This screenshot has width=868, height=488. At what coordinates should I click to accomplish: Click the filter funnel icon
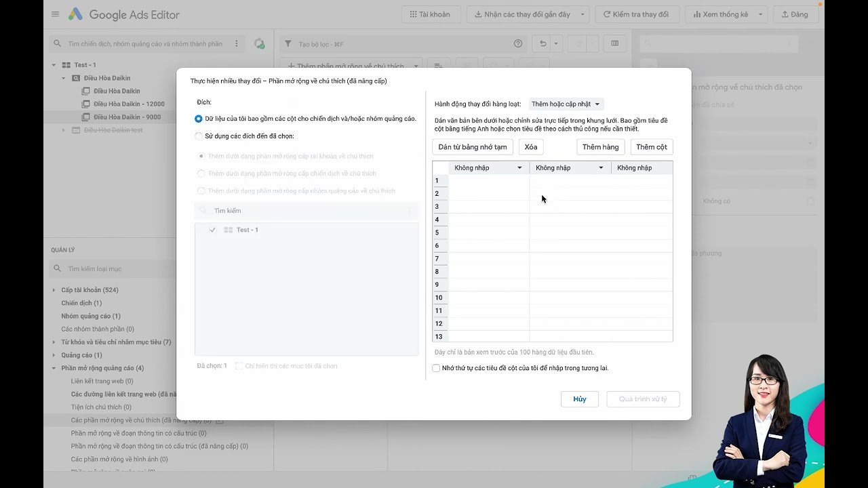click(x=288, y=43)
